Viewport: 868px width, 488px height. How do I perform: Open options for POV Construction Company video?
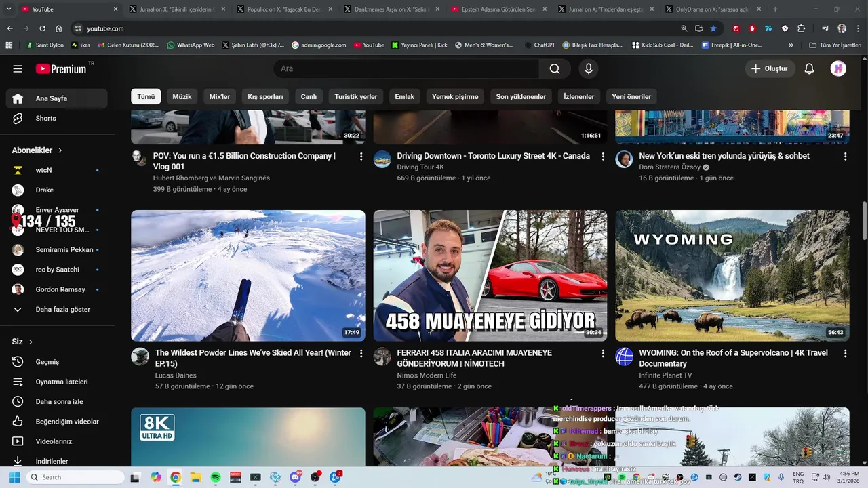tap(361, 157)
